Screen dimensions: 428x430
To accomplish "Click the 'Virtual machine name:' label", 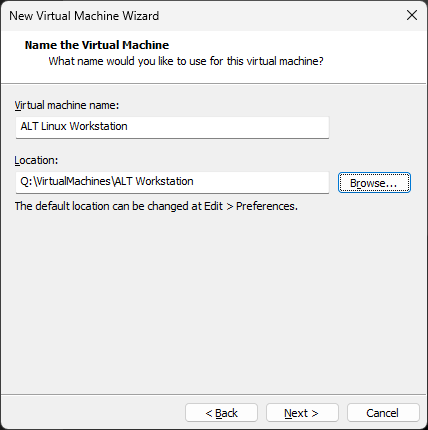I will 67,105.
